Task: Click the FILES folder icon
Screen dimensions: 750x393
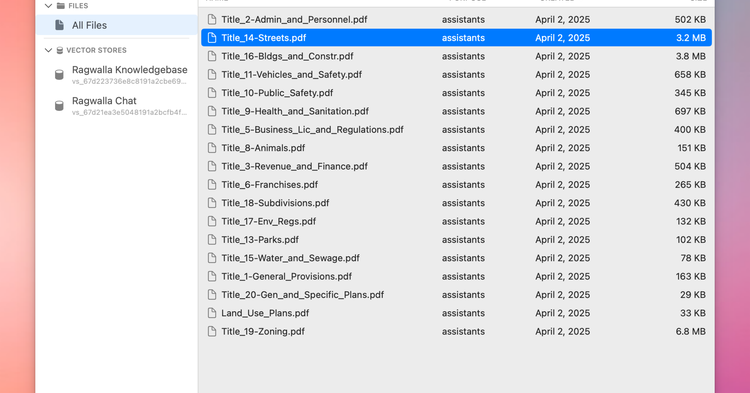Action: point(61,6)
